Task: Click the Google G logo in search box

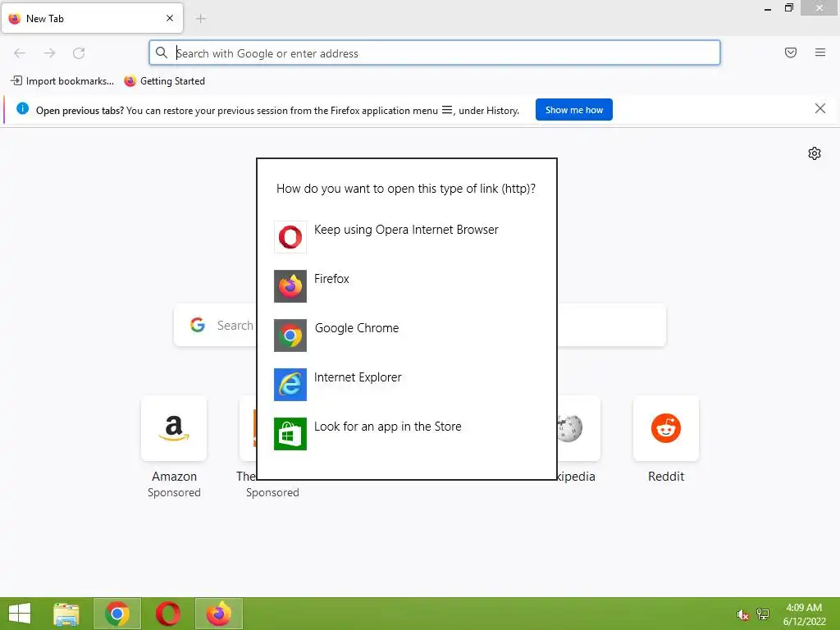Action: pos(198,325)
